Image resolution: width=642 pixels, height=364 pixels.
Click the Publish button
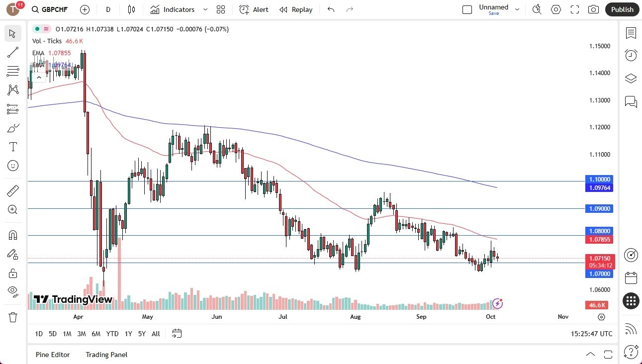pos(622,9)
